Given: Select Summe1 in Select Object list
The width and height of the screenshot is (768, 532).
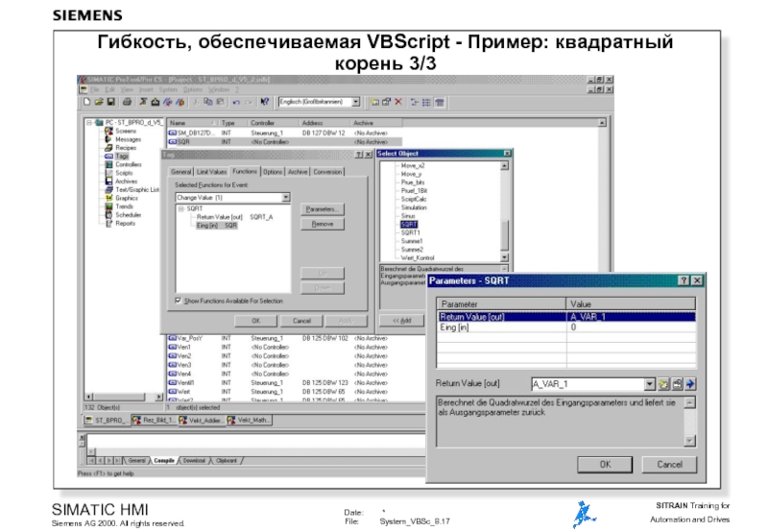Looking at the screenshot, I should 412,241.
